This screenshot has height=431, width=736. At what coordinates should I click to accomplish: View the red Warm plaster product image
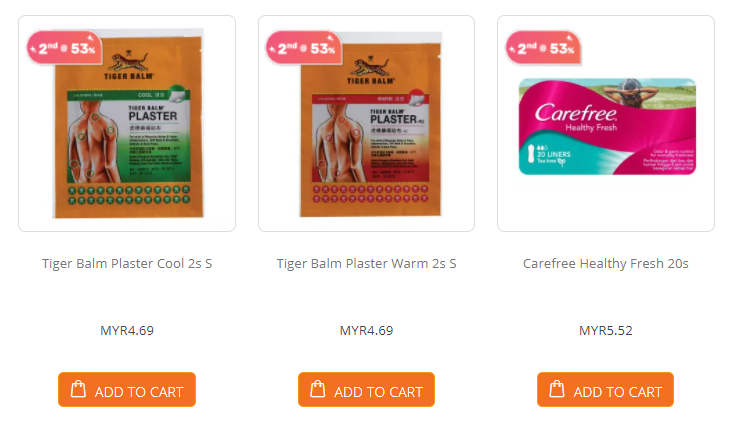click(371, 125)
